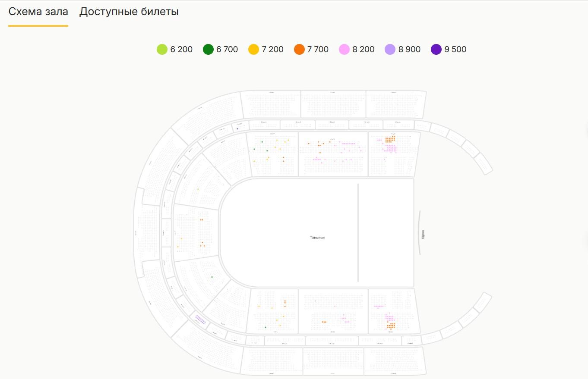This screenshot has width=588, height=379.
Task: Click the Сцена stage label
Action: (x=423, y=234)
